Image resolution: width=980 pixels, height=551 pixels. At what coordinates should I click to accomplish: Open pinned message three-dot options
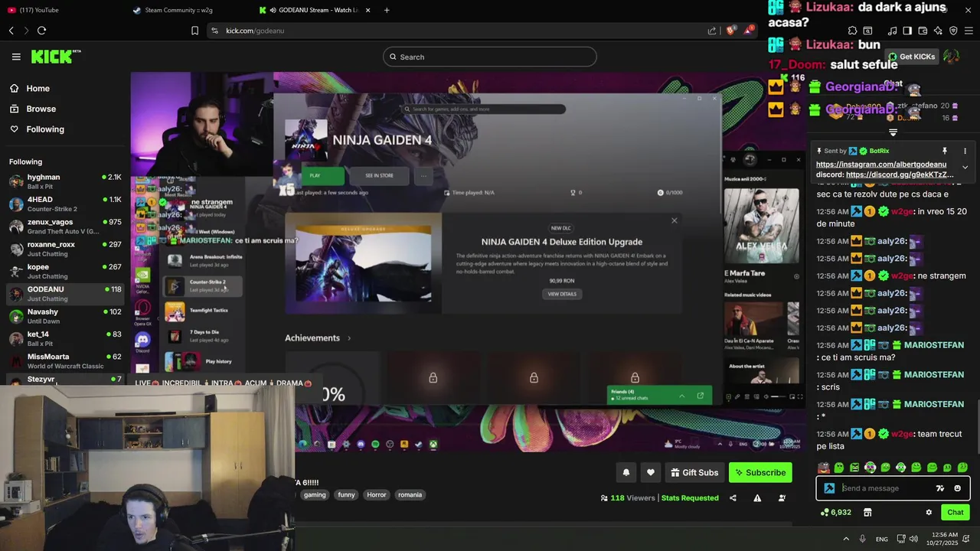(x=965, y=151)
